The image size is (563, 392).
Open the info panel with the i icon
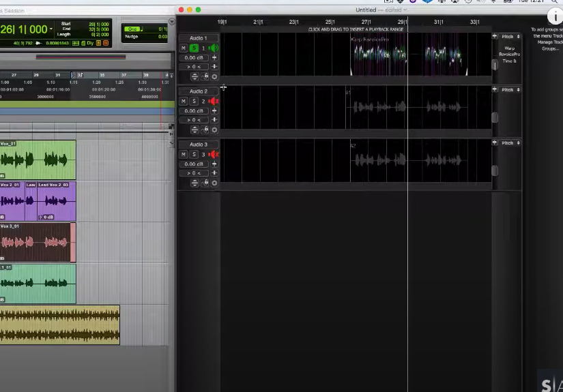click(x=555, y=16)
